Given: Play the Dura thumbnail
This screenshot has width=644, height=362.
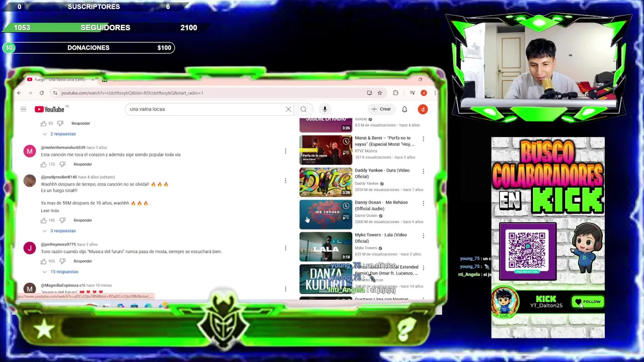Looking at the screenshot, I should pyautogui.click(x=326, y=182).
